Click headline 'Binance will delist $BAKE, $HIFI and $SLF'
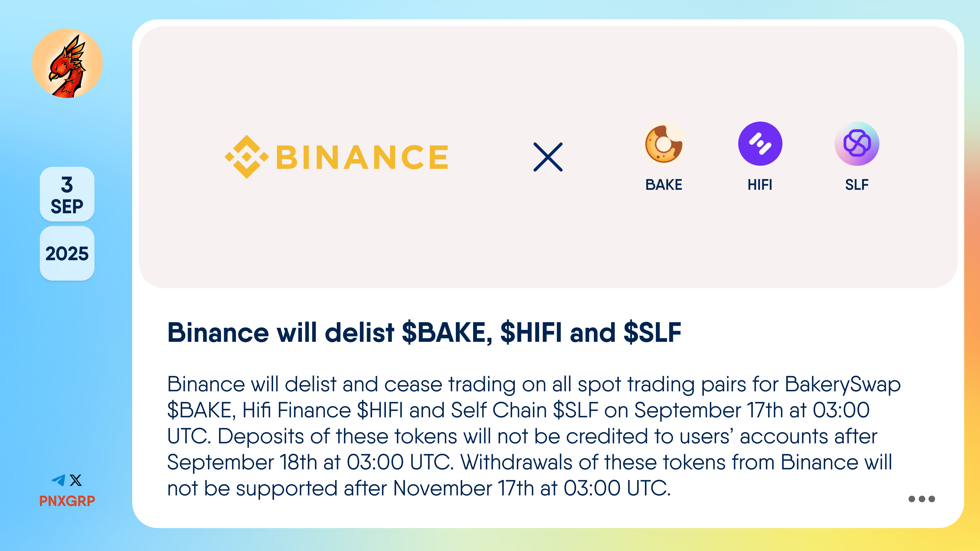Image resolution: width=980 pixels, height=551 pixels. tap(424, 333)
